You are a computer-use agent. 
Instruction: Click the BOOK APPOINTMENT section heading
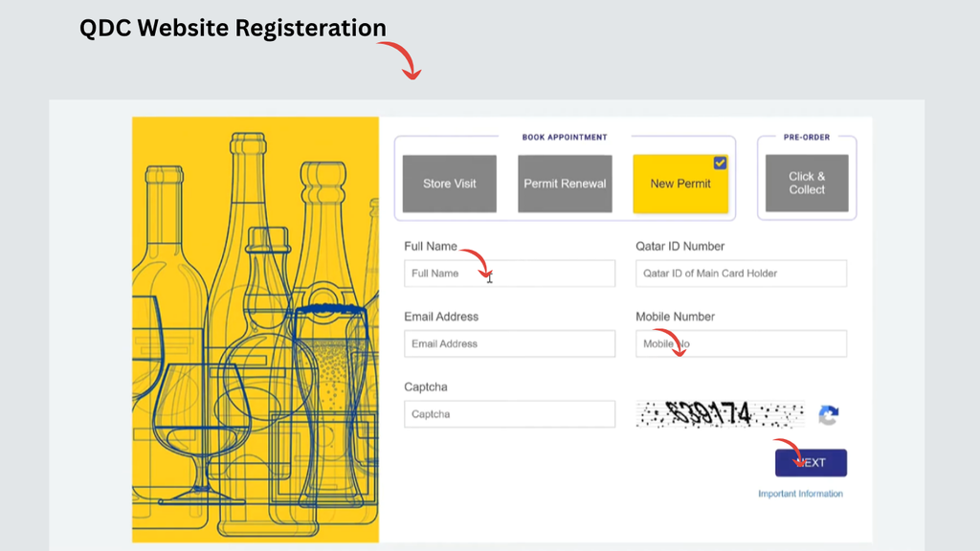565,137
